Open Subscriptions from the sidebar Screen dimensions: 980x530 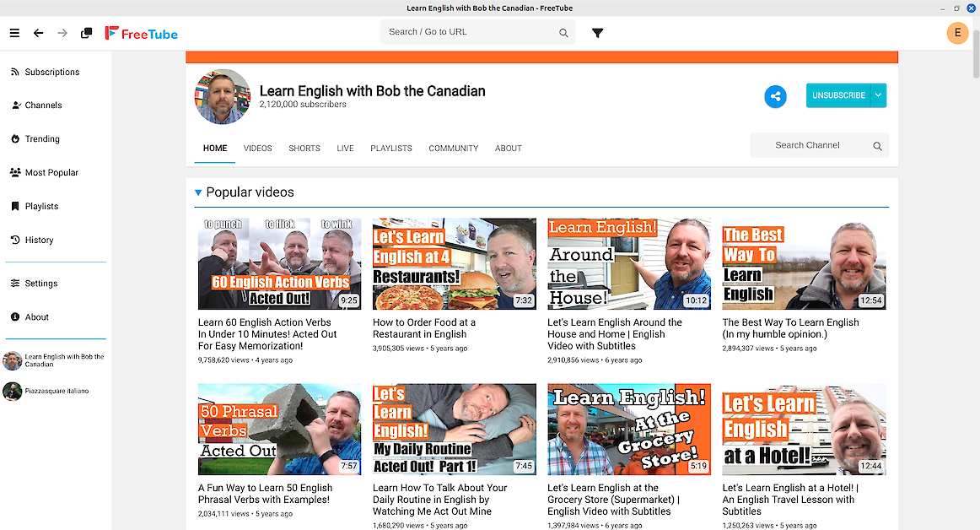pyautogui.click(x=52, y=72)
